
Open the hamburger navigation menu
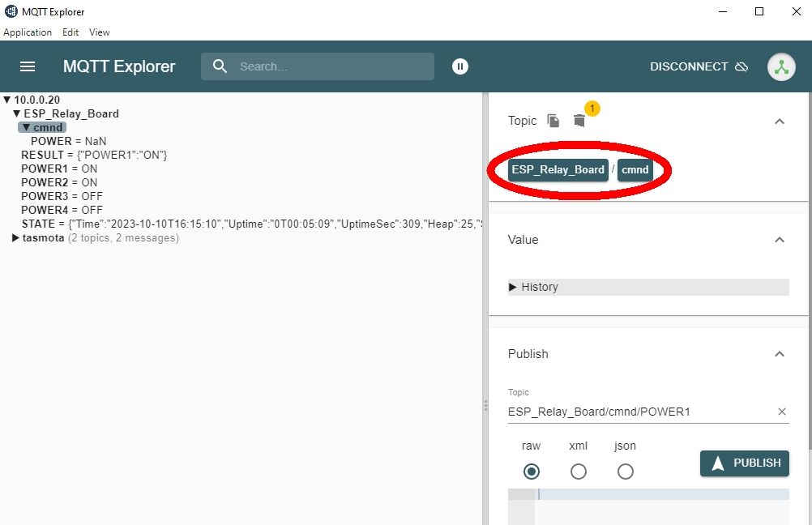[x=28, y=66]
